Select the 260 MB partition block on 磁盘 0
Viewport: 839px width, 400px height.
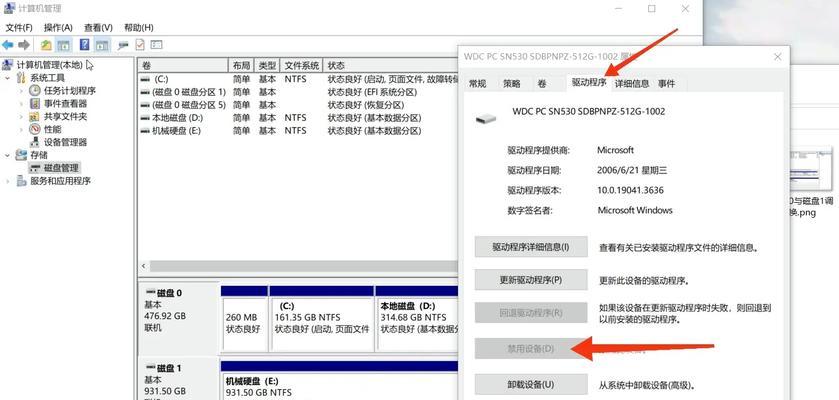[244, 319]
